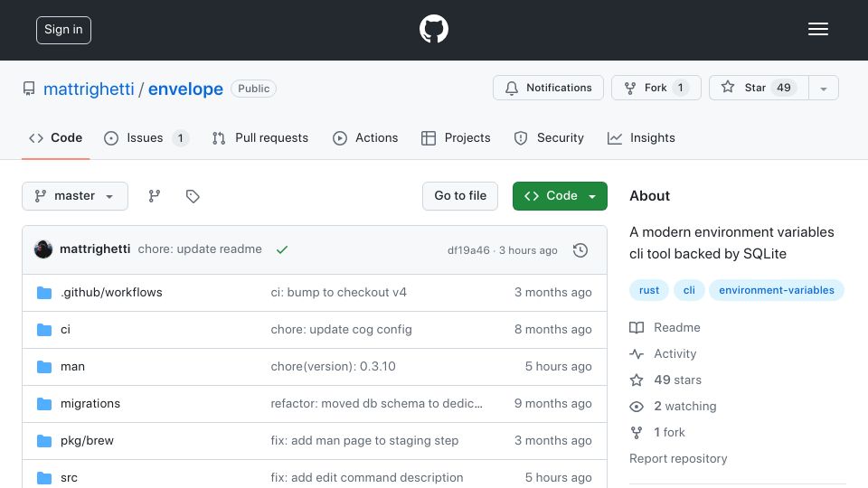Click '3 months ago' in .github/workflows row
This screenshot has width=868, height=488.
point(553,292)
